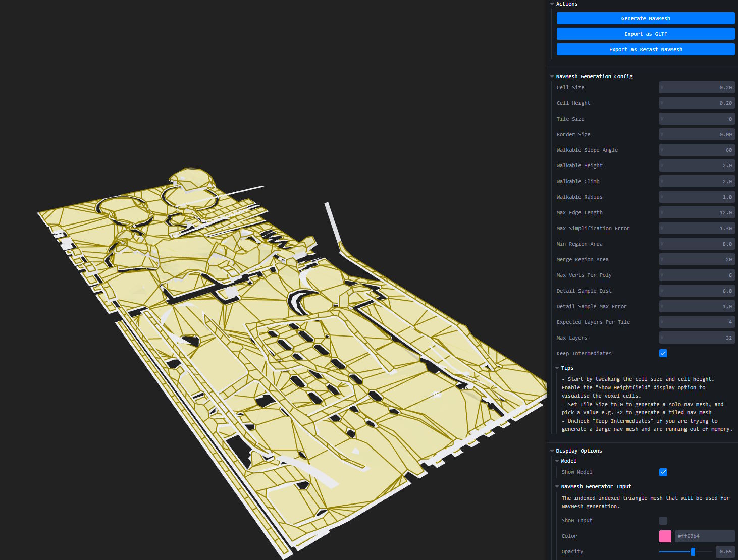738x560 pixels.
Task: Click the Cell Size value field
Action: pyautogui.click(x=697, y=88)
